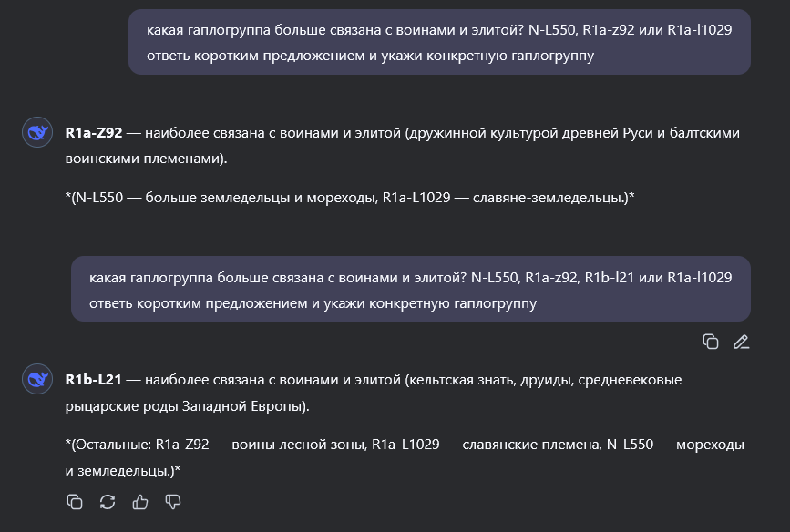Screen dimensions: 790x532
Task: Dislike the last response with thumbs down
Action: pos(173,502)
